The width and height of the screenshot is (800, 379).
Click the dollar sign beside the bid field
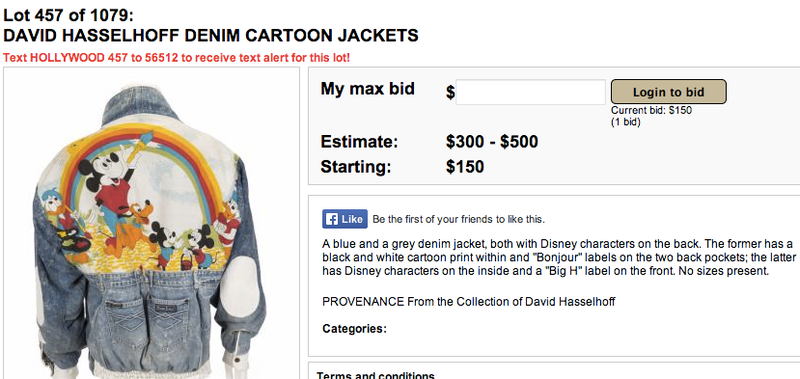point(451,93)
